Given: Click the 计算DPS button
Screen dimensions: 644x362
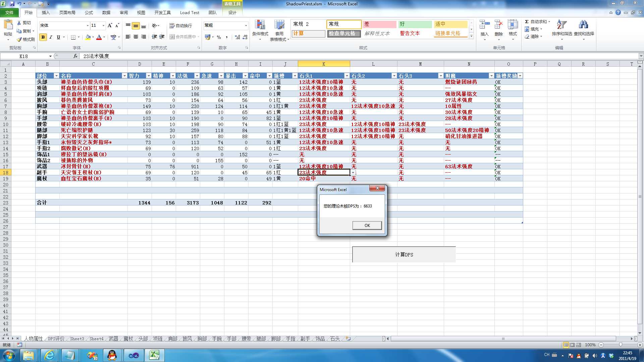Looking at the screenshot, I should (404, 255).
